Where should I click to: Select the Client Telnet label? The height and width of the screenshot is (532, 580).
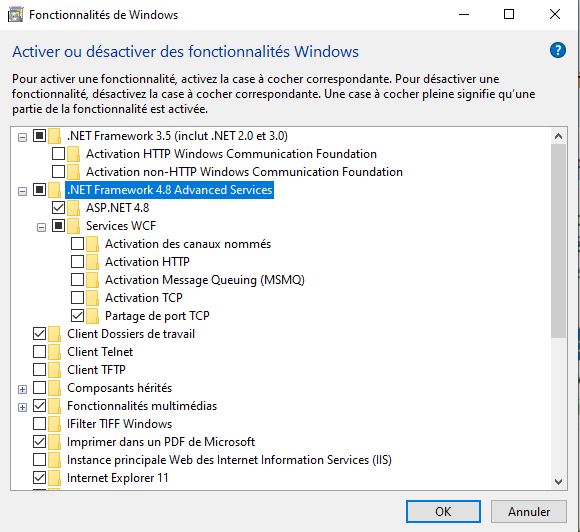100,352
